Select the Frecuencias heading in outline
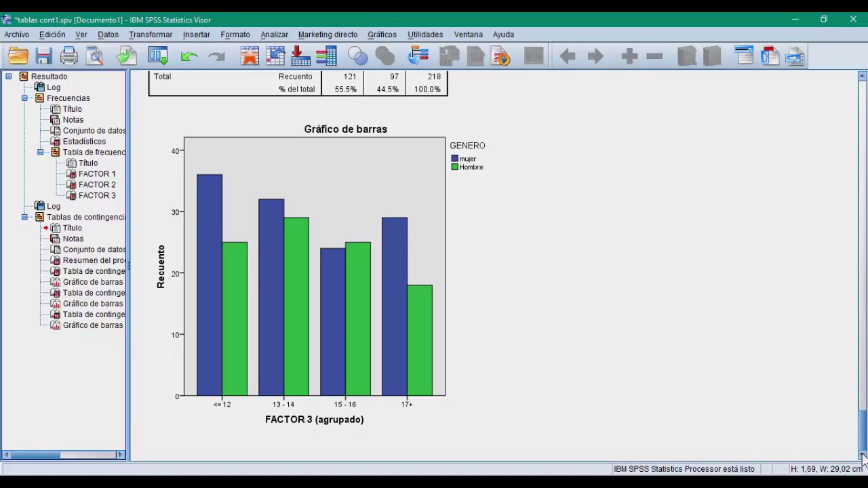868x488 pixels. click(x=68, y=98)
